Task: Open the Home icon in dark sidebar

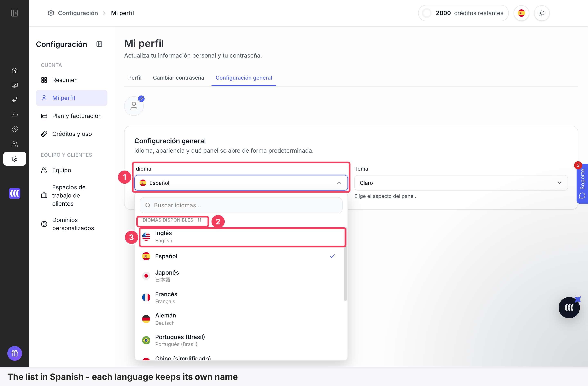Action: pos(14,71)
